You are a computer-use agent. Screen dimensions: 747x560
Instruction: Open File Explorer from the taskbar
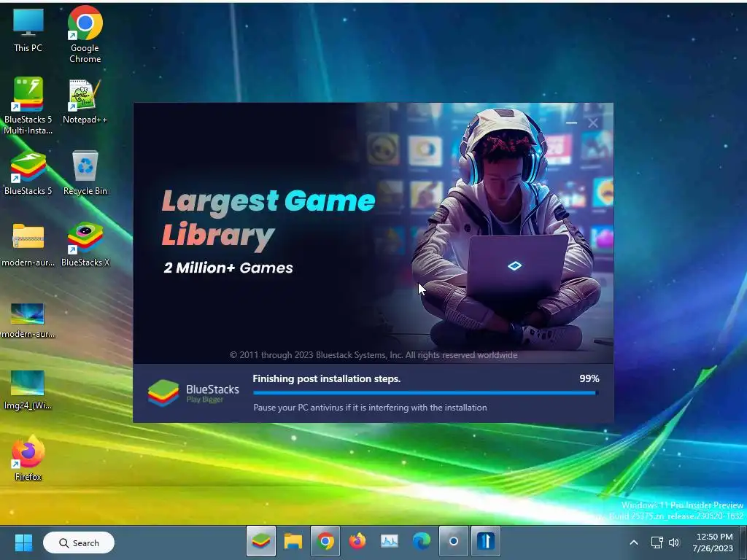tap(293, 542)
